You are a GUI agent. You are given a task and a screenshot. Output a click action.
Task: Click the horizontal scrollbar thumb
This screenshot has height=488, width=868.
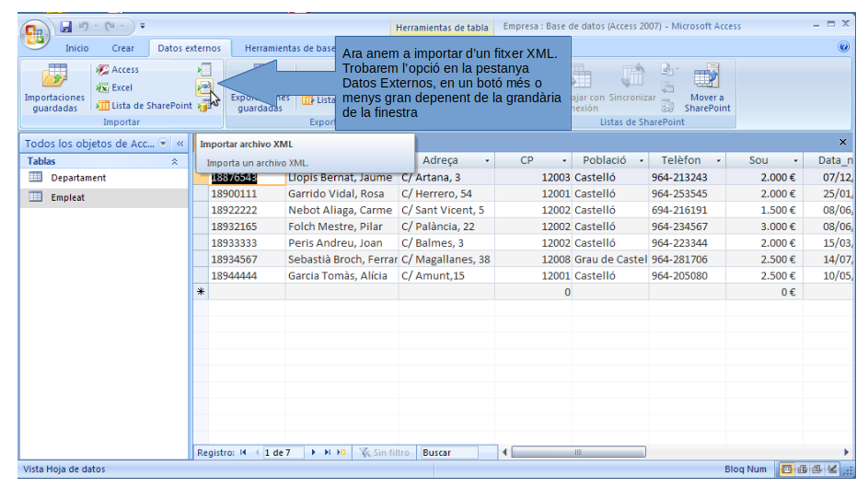point(578,452)
